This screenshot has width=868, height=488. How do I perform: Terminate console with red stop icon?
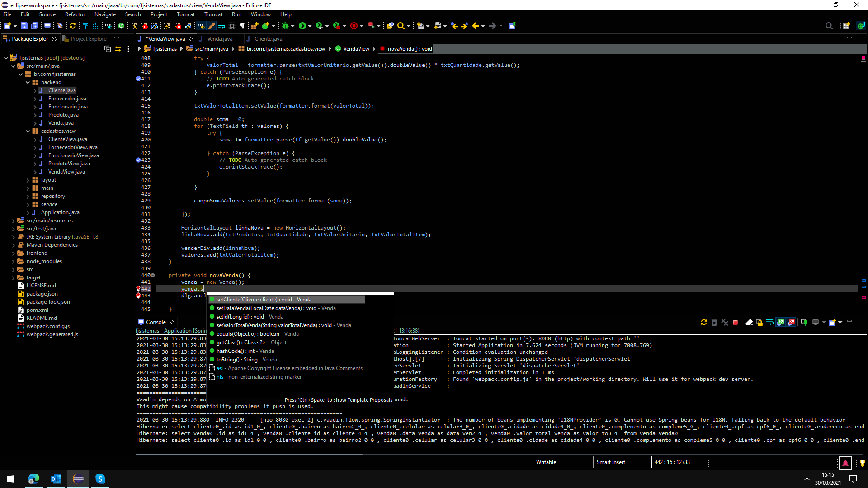[735, 322]
